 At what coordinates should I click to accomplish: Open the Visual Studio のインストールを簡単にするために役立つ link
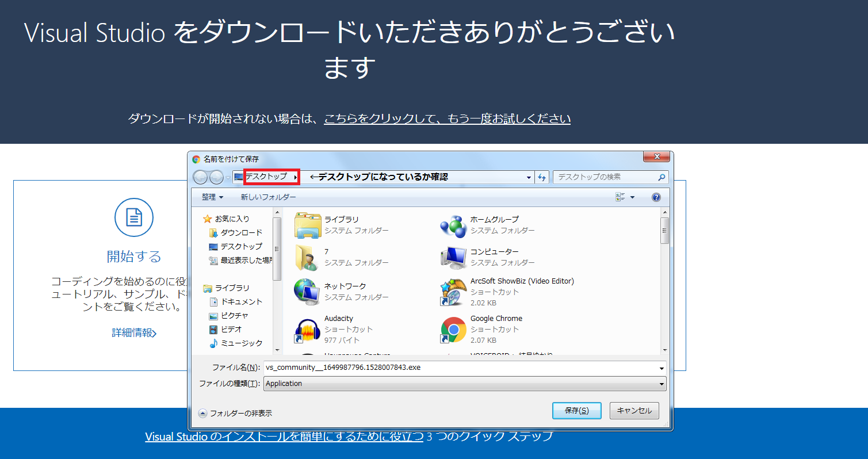[285, 436]
